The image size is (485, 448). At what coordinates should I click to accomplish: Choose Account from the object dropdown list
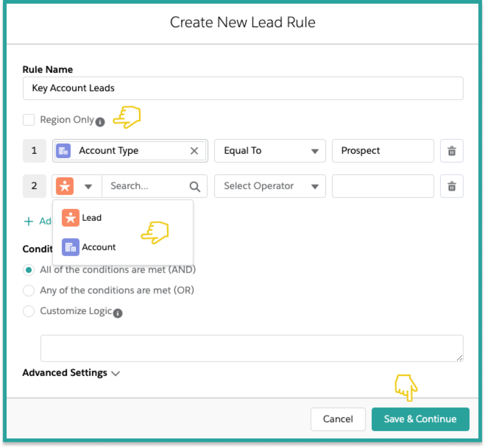point(123,247)
